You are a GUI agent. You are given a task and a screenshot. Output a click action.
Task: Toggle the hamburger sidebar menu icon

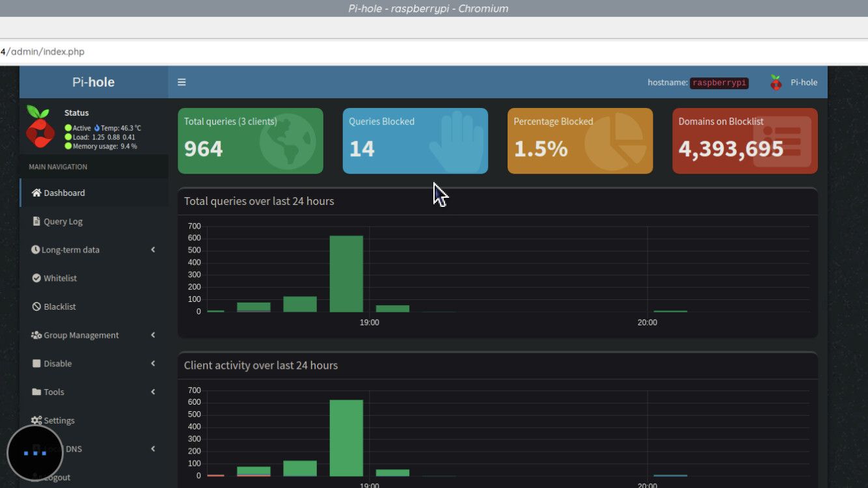coord(182,82)
